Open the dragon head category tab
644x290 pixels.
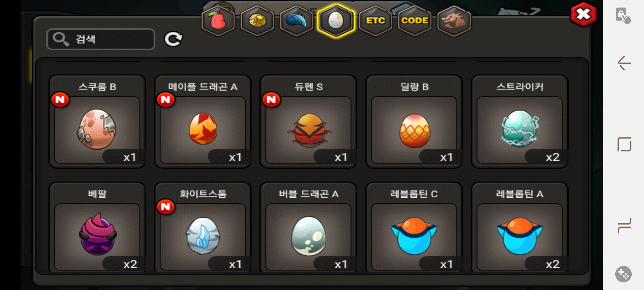[x=454, y=20]
